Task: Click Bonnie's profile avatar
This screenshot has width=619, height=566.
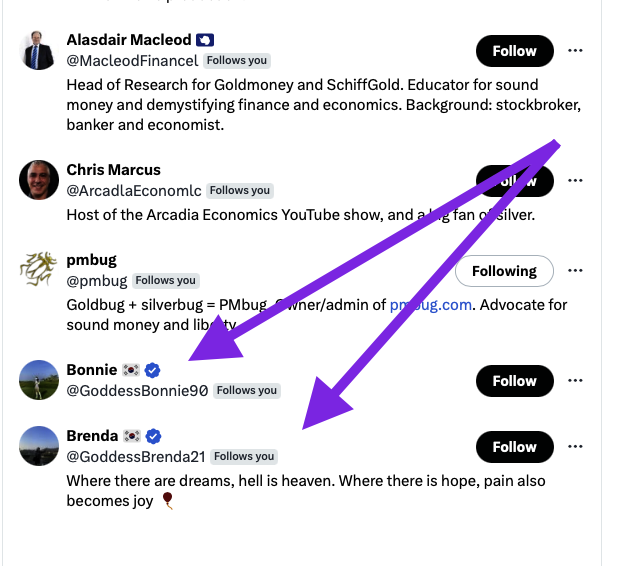Action: click(x=39, y=380)
